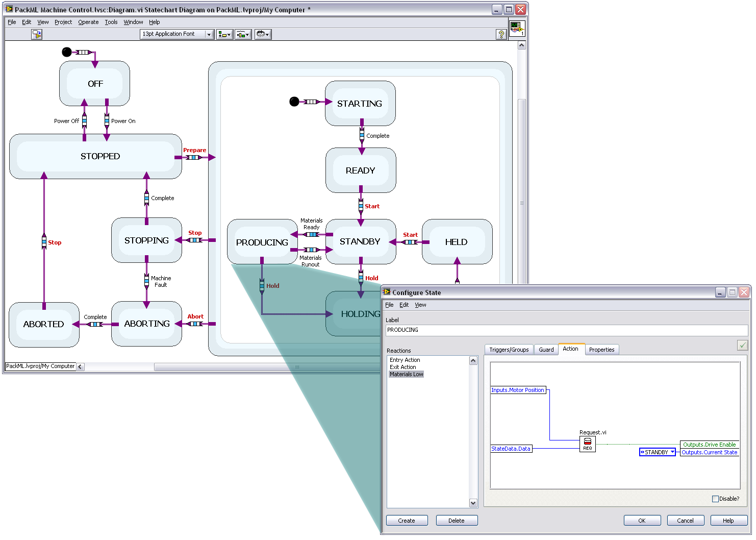Click the Label field containing PRODUCING
The image size is (756, 540).
point(566,330)
